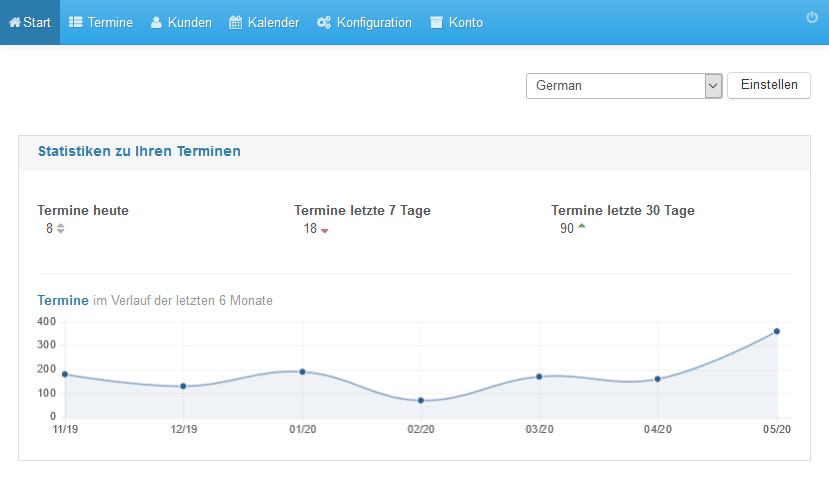Click the red down arrow beside 18

(325, 231)
